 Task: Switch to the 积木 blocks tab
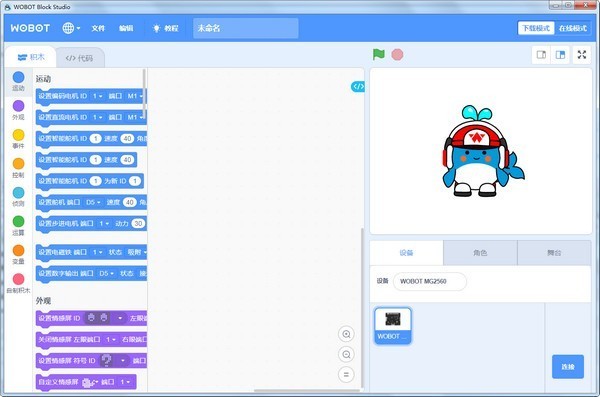(x=31, y=57)
